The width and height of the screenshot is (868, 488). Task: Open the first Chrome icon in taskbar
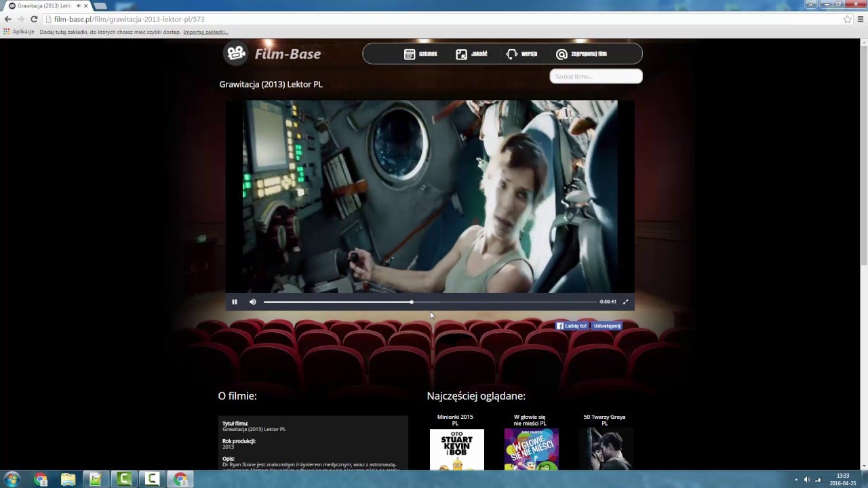coord(41,479)
